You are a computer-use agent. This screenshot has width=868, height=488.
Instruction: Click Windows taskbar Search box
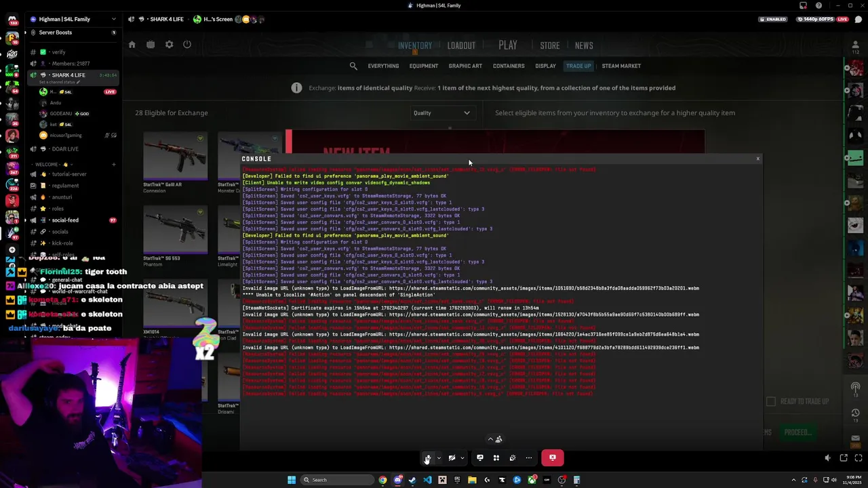click(337, 480)
